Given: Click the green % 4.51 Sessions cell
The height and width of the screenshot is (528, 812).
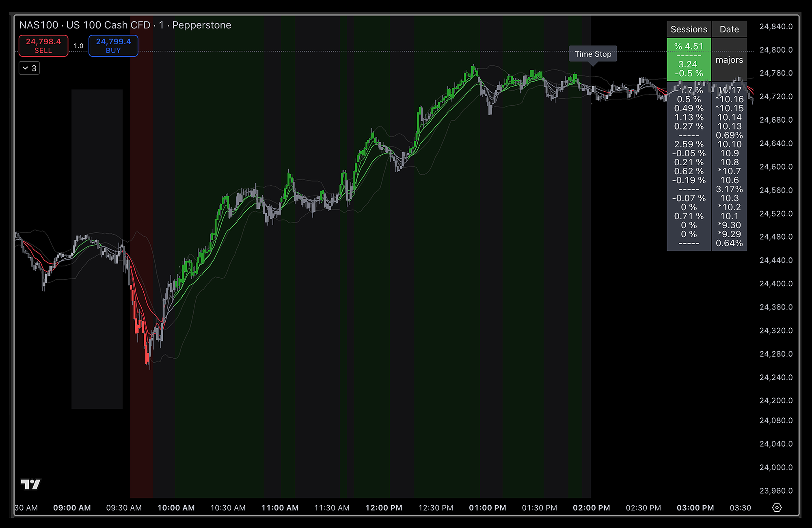Looking at the screenshot, I should tap(689, 46).
